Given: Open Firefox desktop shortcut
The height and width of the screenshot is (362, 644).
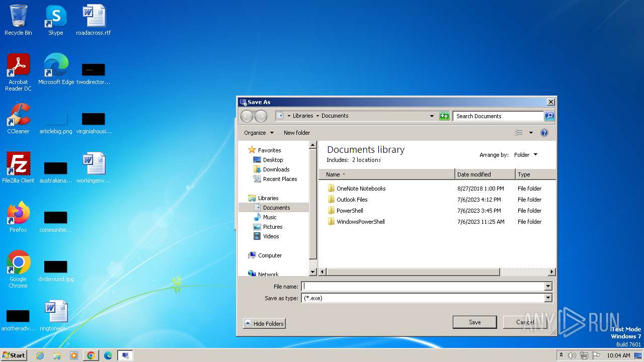Looking at the screenshot, I should pyautogui.click(x=18, y=217).
